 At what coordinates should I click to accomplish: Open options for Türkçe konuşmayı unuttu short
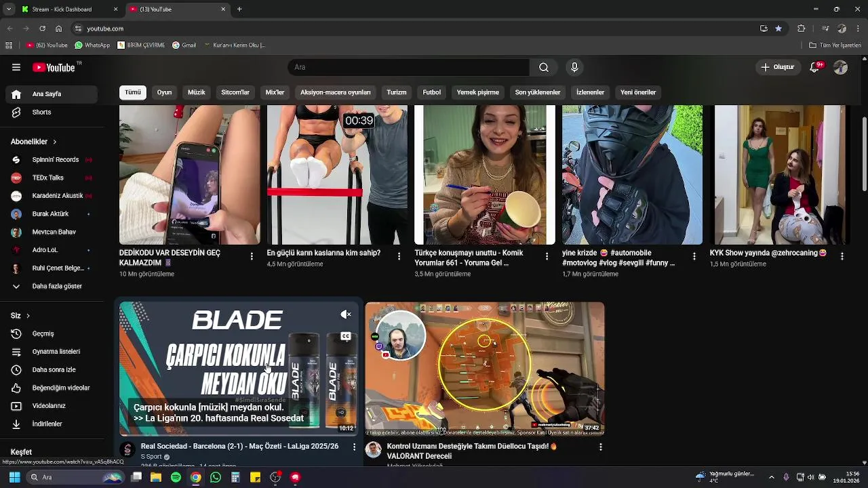tap(547, 256)
